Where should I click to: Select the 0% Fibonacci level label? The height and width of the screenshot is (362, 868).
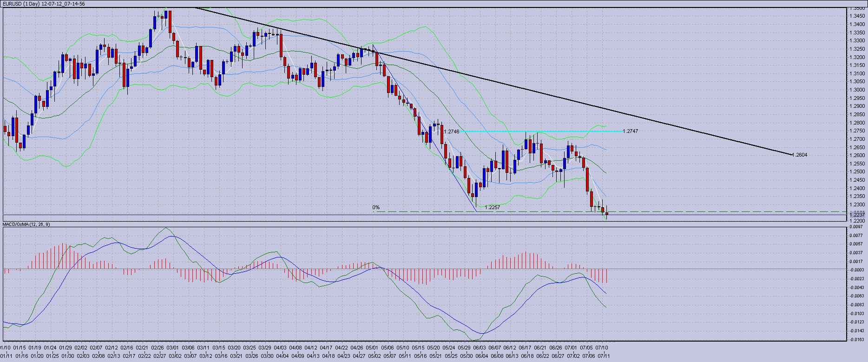tap(376, 208)
